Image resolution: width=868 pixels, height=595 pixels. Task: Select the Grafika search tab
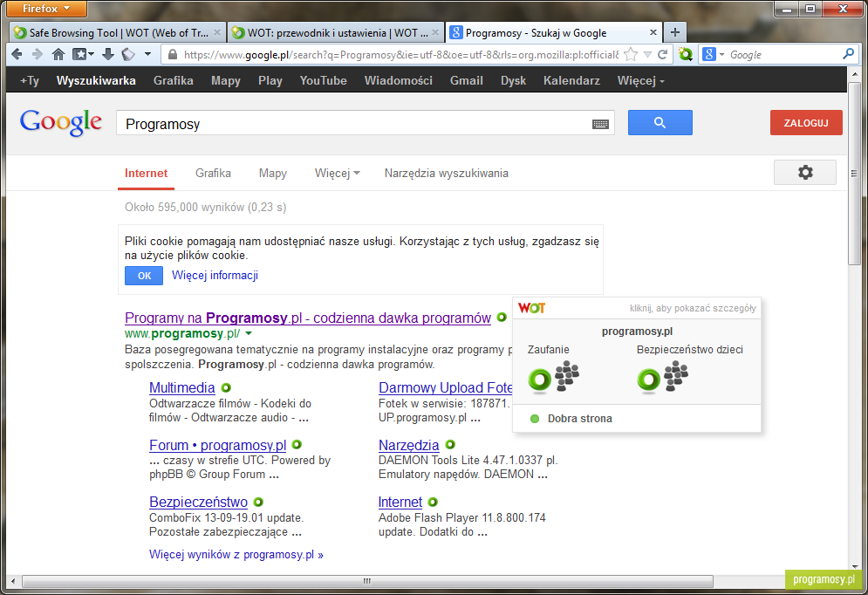pyautogui.click(x=213, y=174)
